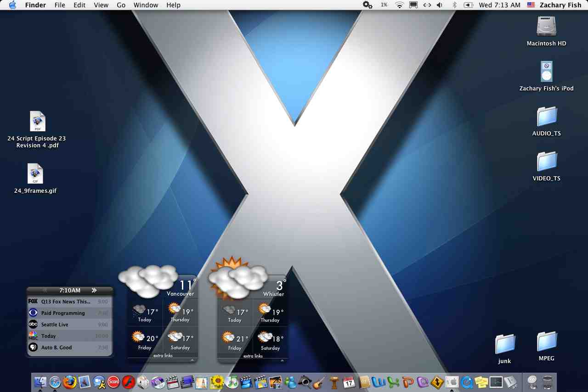Launch Safari compass icon in Dock
The width and height of the screenshot is (588, 392).
click(x=55, y=381)
